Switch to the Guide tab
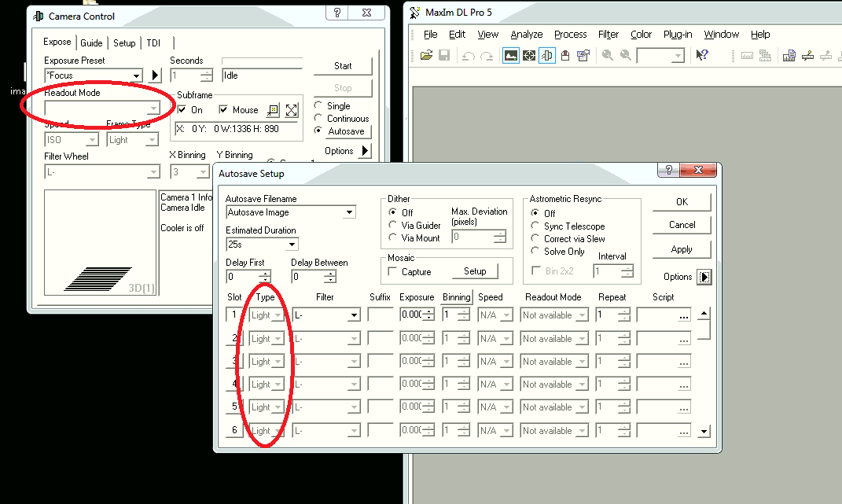 click(x=91, y=43)
